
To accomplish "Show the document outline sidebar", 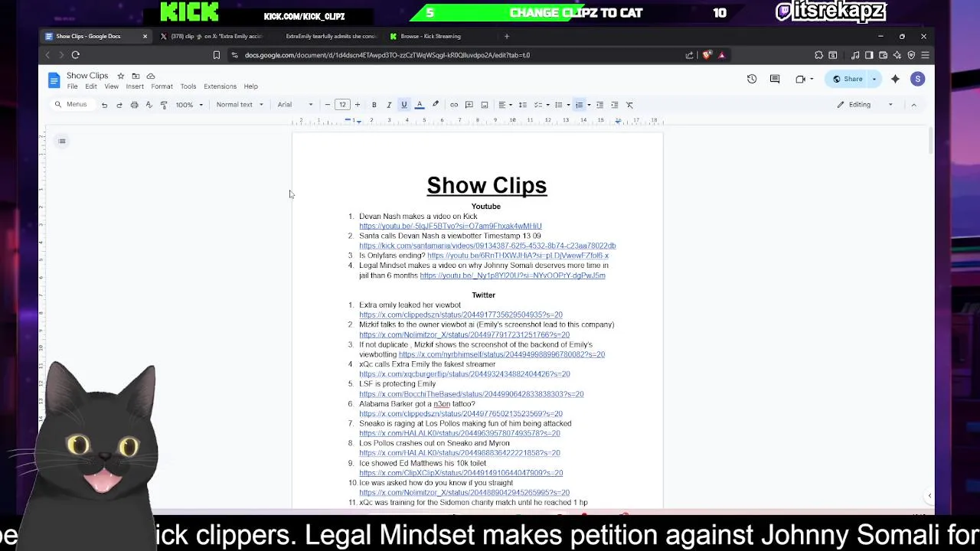I will coord(62,141).
